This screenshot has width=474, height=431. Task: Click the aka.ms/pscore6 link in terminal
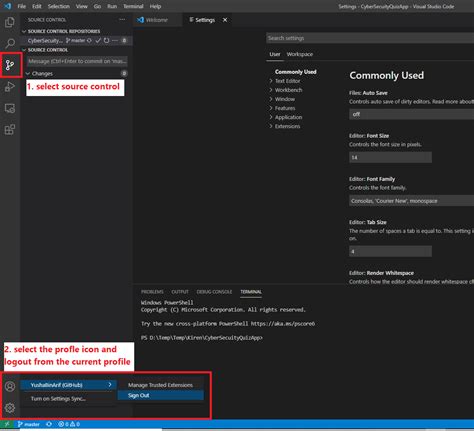coord(283,324)
